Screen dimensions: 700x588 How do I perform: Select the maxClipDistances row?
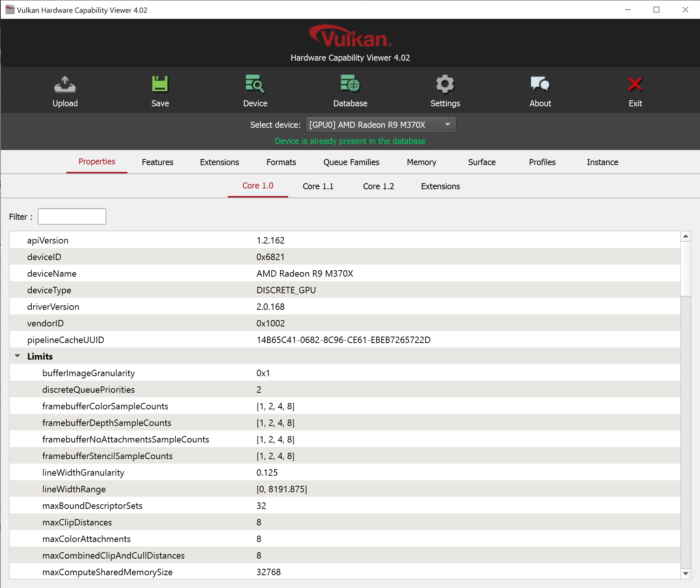(345, 522)
